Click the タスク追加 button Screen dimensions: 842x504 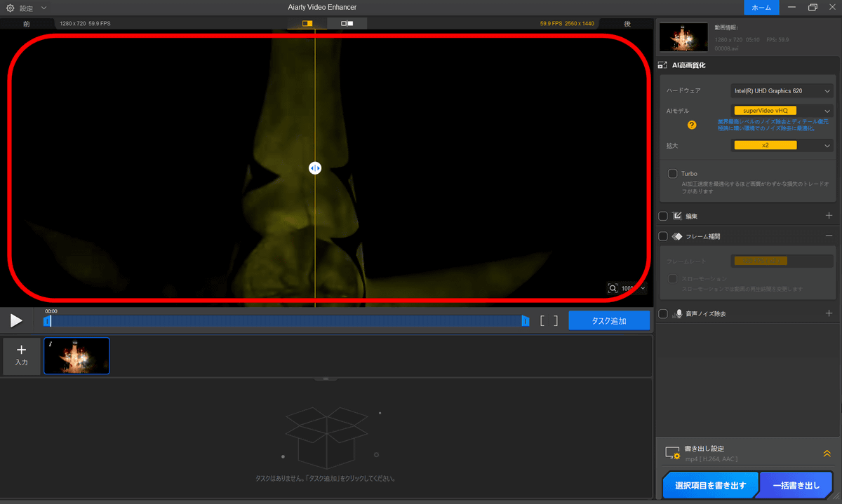(x=608, y=320)
